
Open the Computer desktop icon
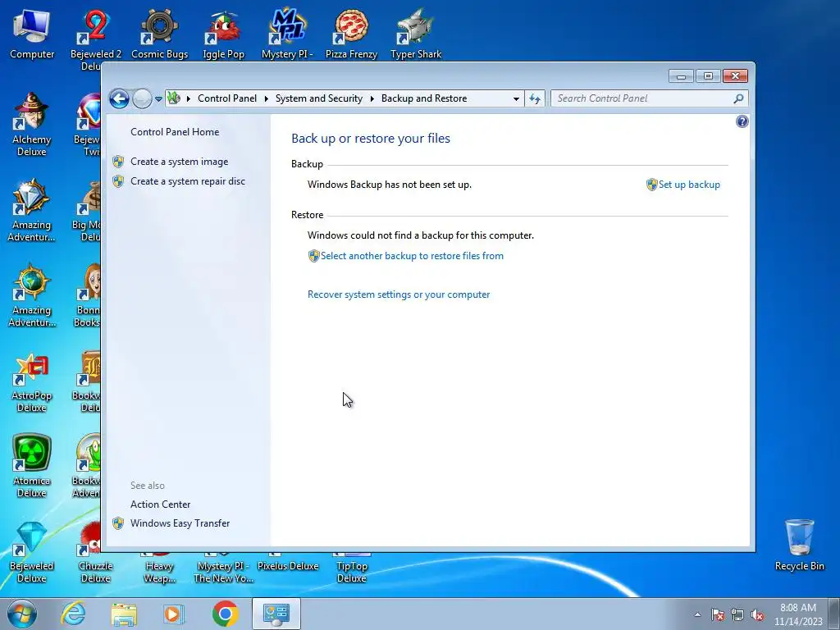(32, 34)
